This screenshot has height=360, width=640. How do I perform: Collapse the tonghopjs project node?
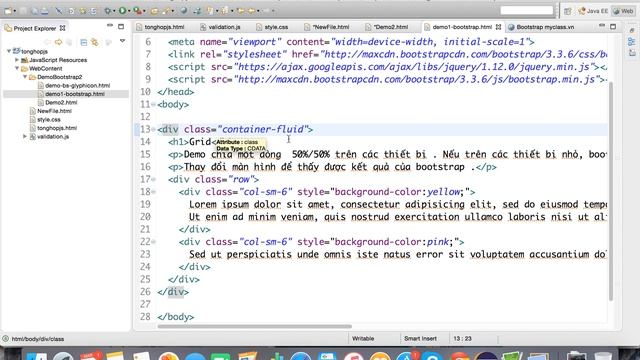pos(9,51)
